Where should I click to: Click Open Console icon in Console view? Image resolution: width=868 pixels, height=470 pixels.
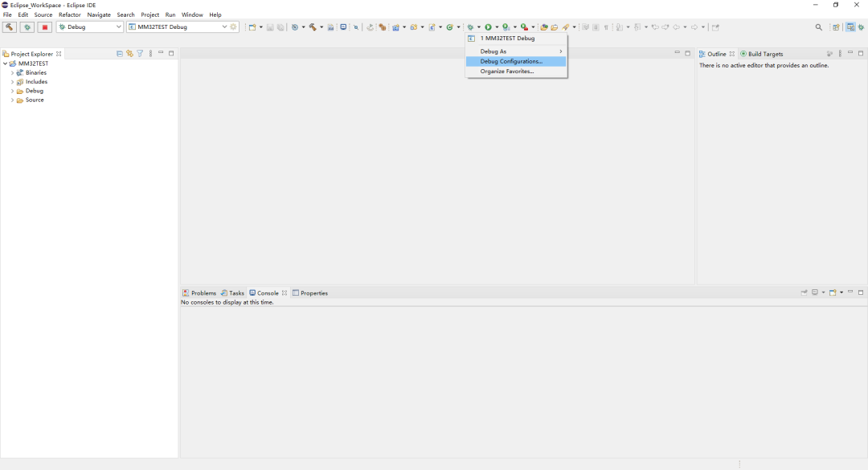coord(833,292)
